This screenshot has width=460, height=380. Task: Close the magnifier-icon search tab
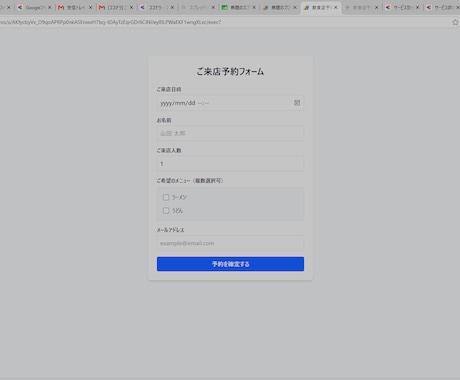[x=213, y=7]
